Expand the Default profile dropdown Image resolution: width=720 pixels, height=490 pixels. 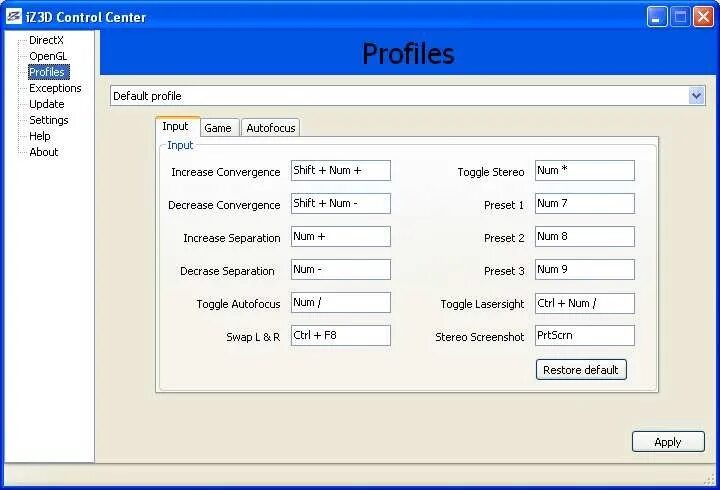696,96
